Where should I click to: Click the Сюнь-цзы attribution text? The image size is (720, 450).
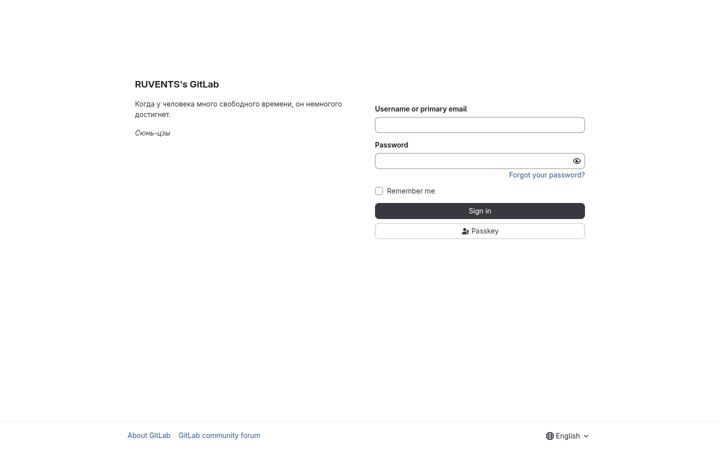(x=152, y=133)
